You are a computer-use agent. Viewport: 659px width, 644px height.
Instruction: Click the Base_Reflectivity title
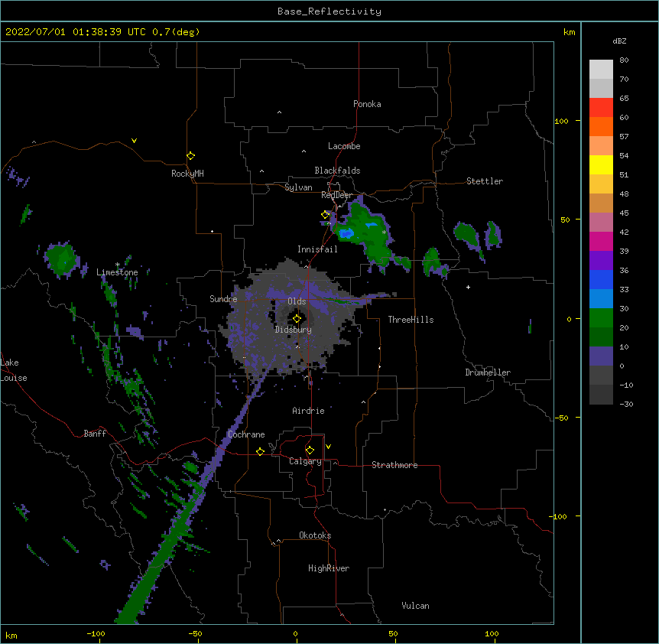coord(329,11)
